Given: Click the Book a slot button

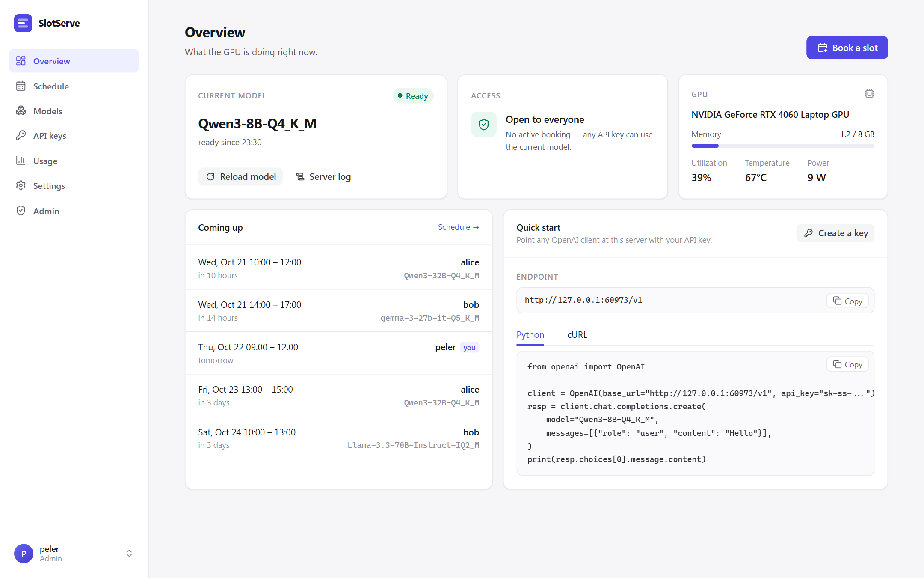Looking at the screenshot, I should [x=847, y=48].
